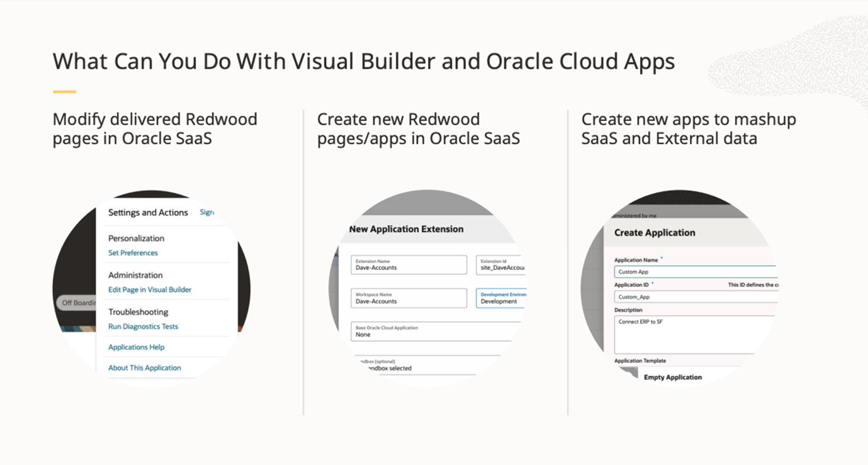
Task: Click the Personalization section label
Action: click(136, 238)
